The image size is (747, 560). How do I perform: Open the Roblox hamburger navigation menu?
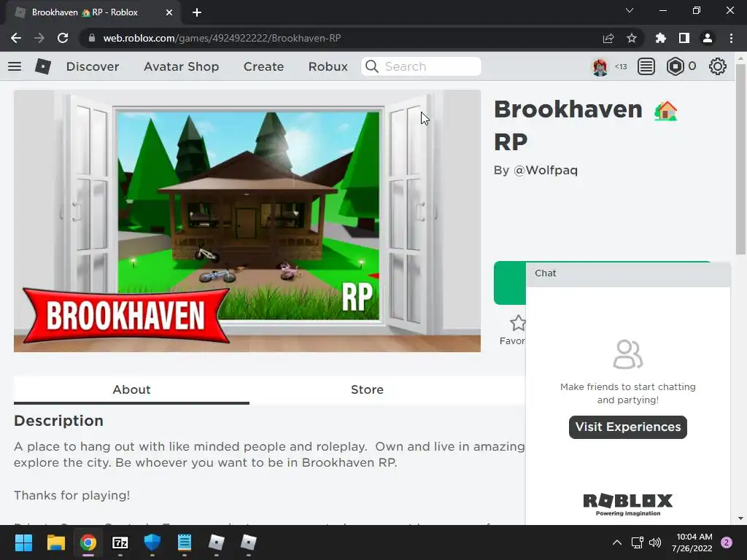[x=15, y=66]
